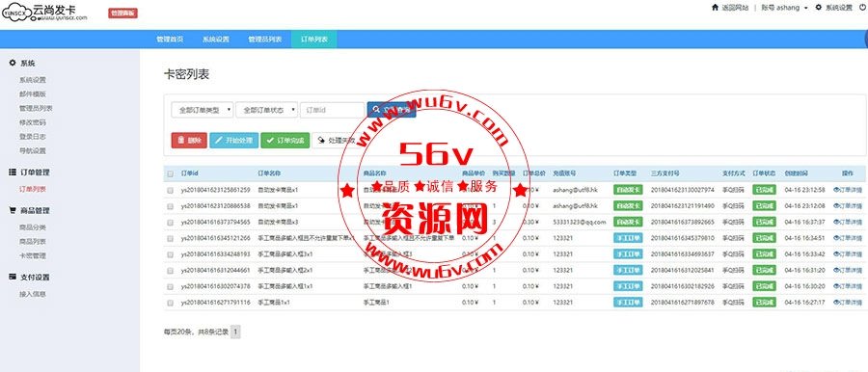
Task: Select the highlighted 订单列表 tab in blue navbar
Action: (x=313, y=40)
